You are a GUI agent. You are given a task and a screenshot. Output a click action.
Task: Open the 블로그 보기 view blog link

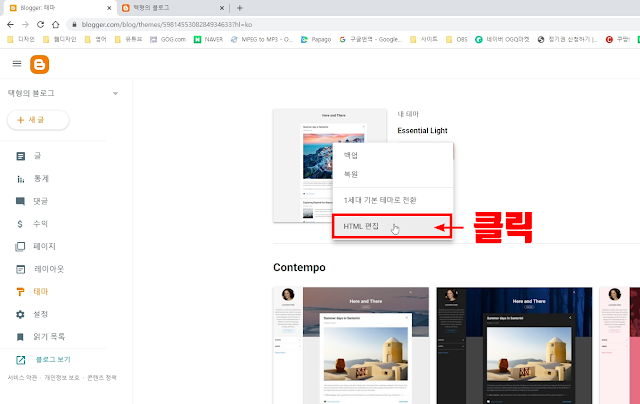[43, 360]
